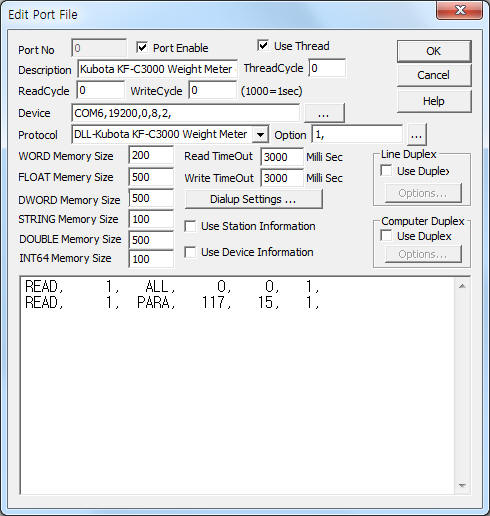This screenshot has height=516, width=490.
Task: Enable Use Duplex under Computer Duplex
Action: point(386,236)
